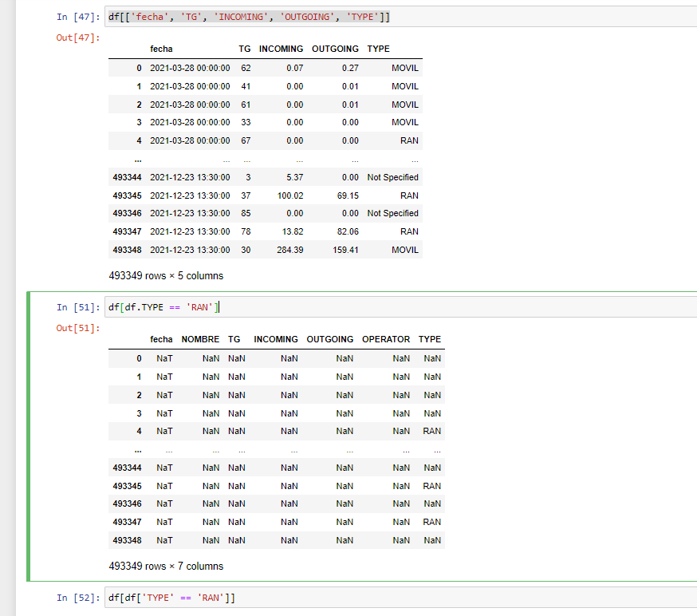Select the 'TG' header in Out[47] table
This screenshot has width=697, height=616.
(245, 49)
